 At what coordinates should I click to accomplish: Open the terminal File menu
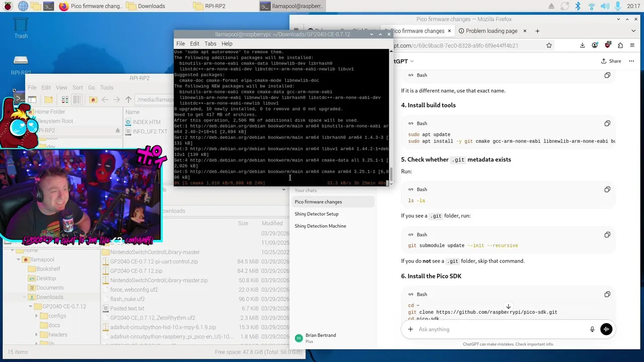click(180, 44)
